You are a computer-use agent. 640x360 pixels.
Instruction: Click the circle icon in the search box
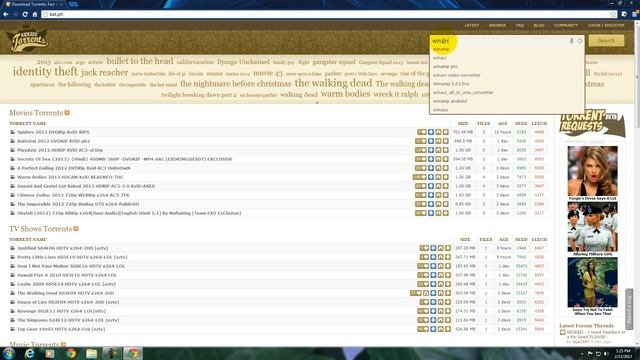pos(580,41)
